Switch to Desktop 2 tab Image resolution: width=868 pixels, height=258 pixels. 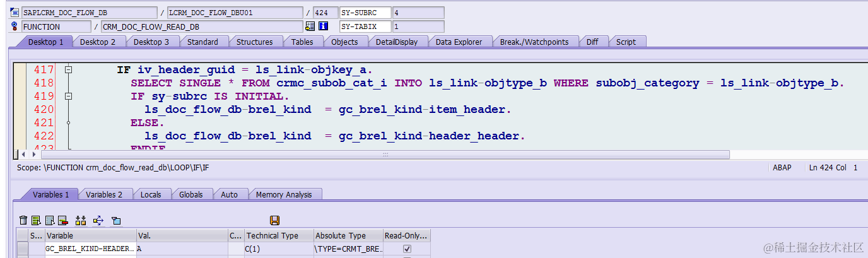[98, 42]
